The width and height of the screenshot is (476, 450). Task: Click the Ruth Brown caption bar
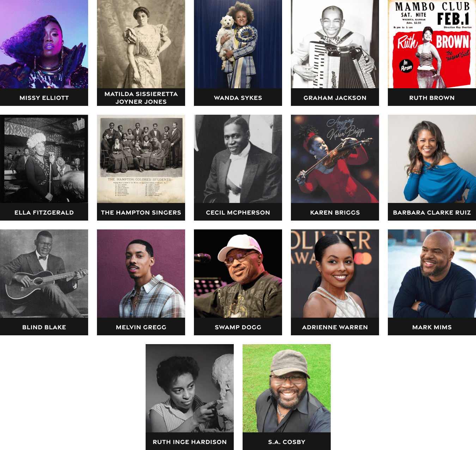coord(432,97)
